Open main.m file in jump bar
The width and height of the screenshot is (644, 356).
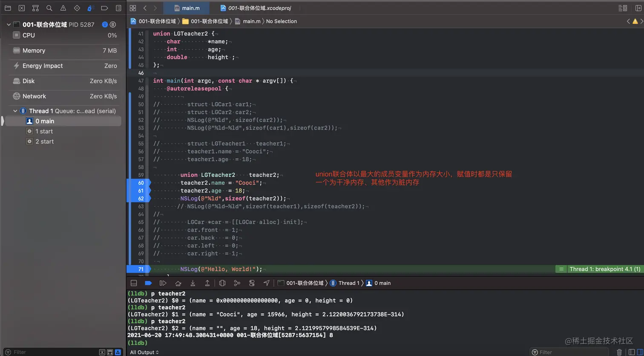click(x=247, y=21)
